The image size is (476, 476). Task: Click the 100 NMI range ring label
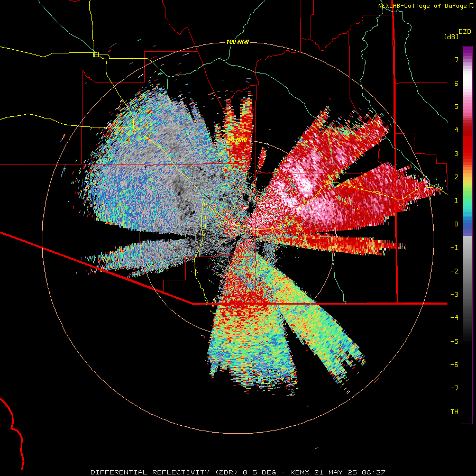coord(237,42)
